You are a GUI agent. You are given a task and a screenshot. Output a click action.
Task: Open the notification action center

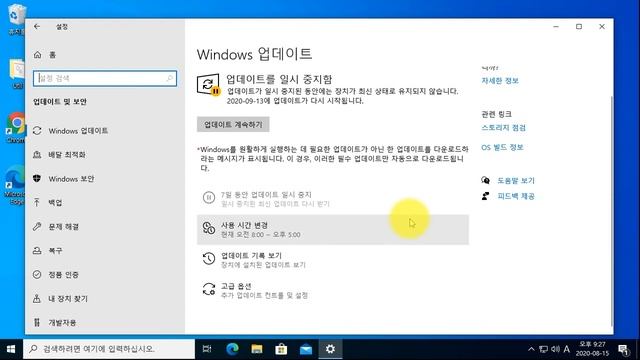pos(623,349)
